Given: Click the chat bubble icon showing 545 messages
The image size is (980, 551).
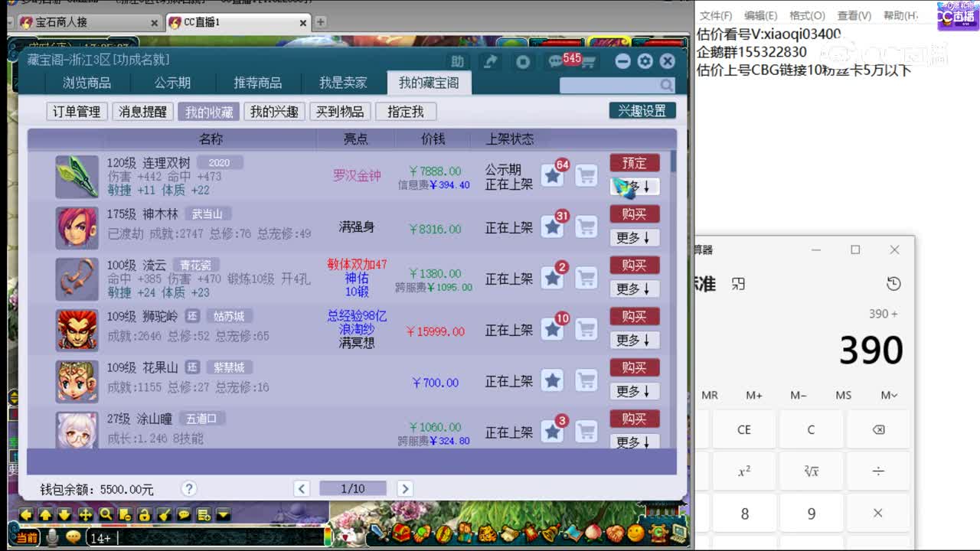Looking at the screenshot, I should (555, 60).
